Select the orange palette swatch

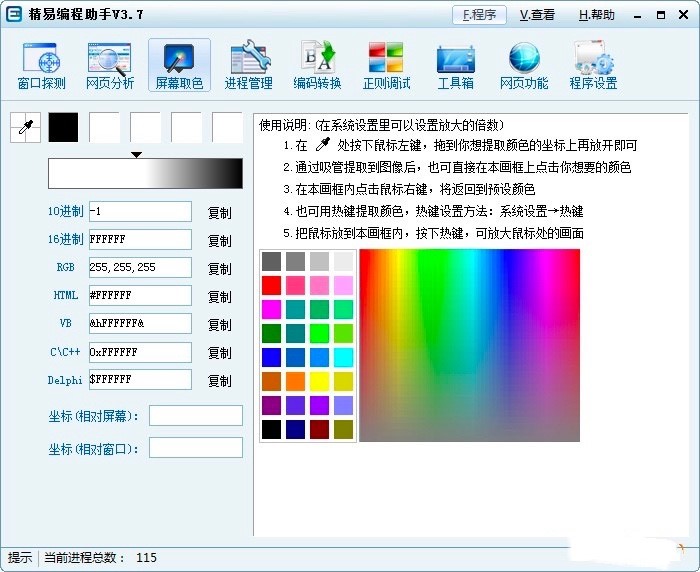[x=296, y=382]
